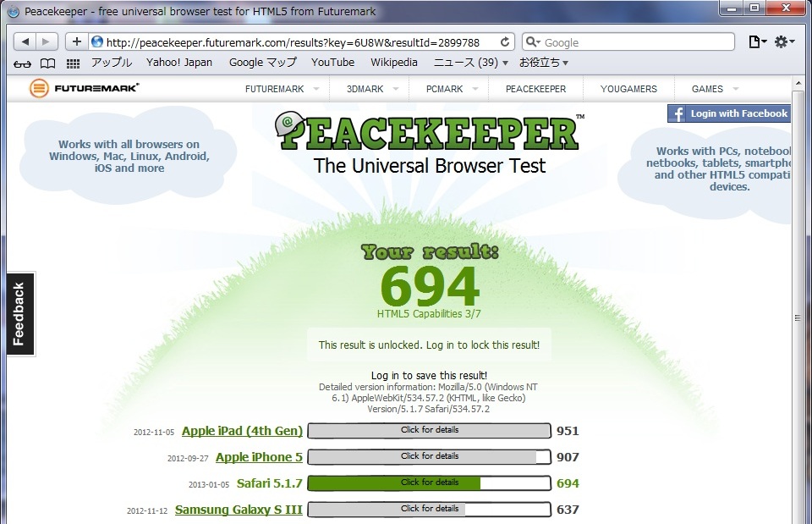Image resolution: width=812 pixels, height=524 pixels.
Task: Expand the 3DMARK nav dropdown arrow
Action: (396, 89)
